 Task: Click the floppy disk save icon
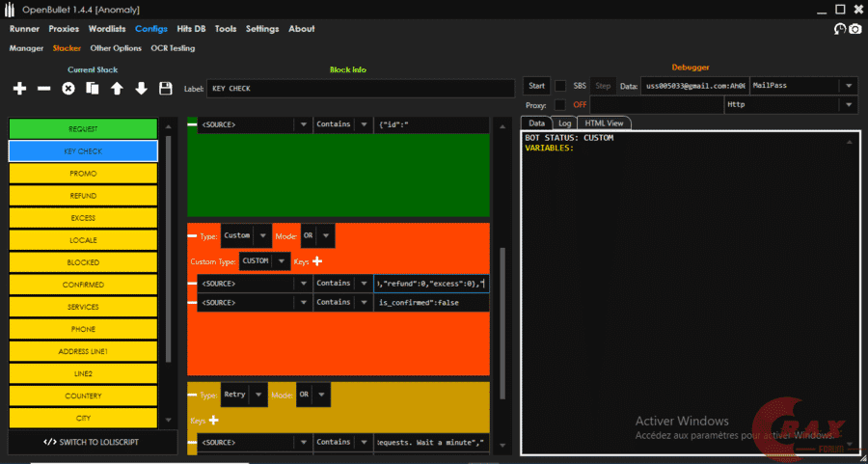(x=165, y=89)
